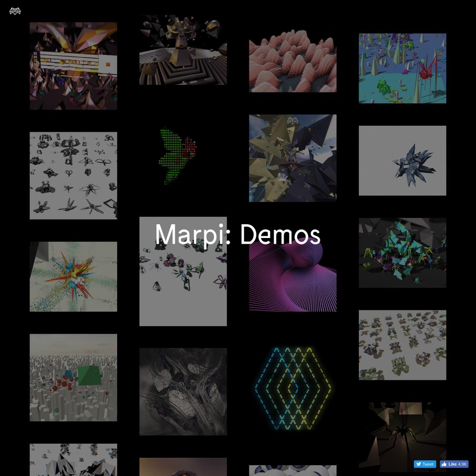Open the dark spider in cave thumbnail
The width and height of the screenshot is (476, 476).
coord(403,437)
